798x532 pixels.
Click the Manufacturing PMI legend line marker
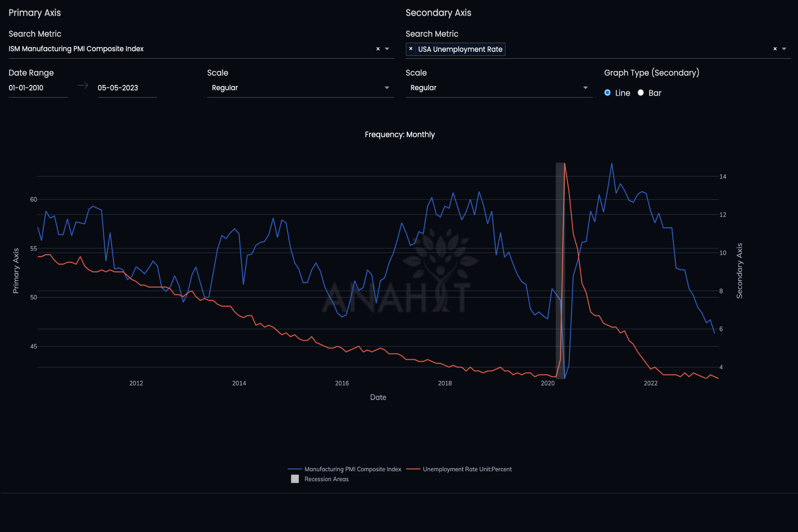295,469
